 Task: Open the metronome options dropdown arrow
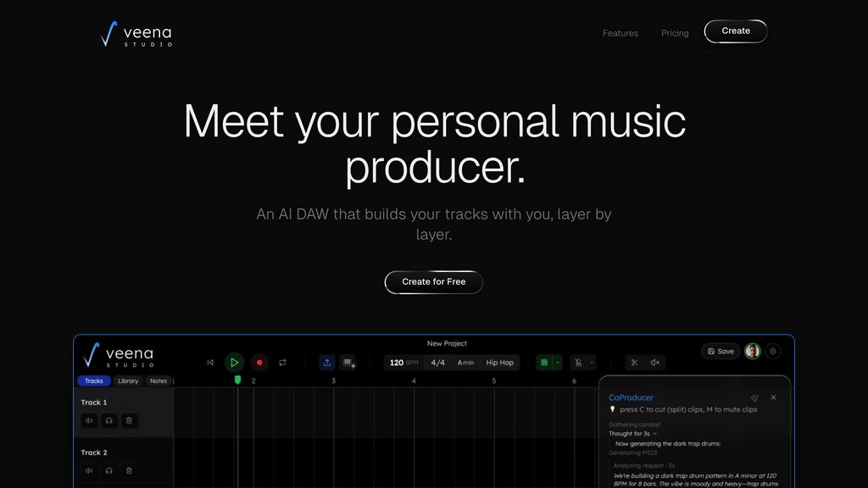(591, 363)
